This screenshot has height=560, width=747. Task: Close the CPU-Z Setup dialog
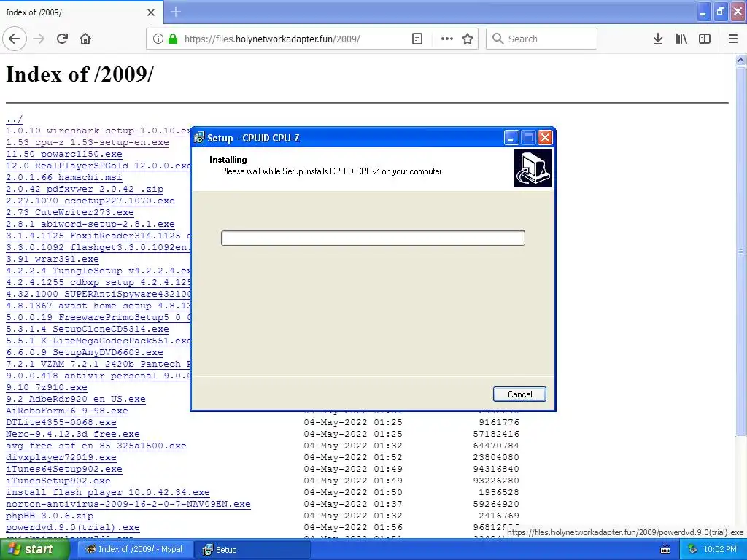point(546,138)
